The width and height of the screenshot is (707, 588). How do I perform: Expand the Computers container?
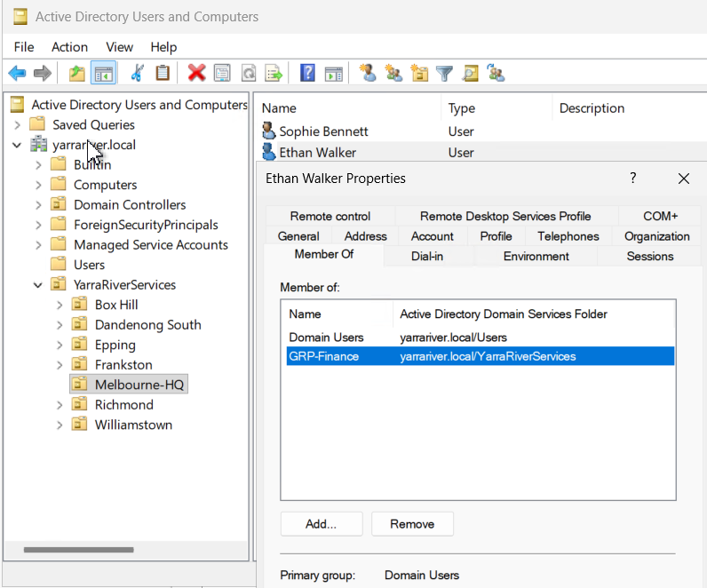[x=38, y=185]
